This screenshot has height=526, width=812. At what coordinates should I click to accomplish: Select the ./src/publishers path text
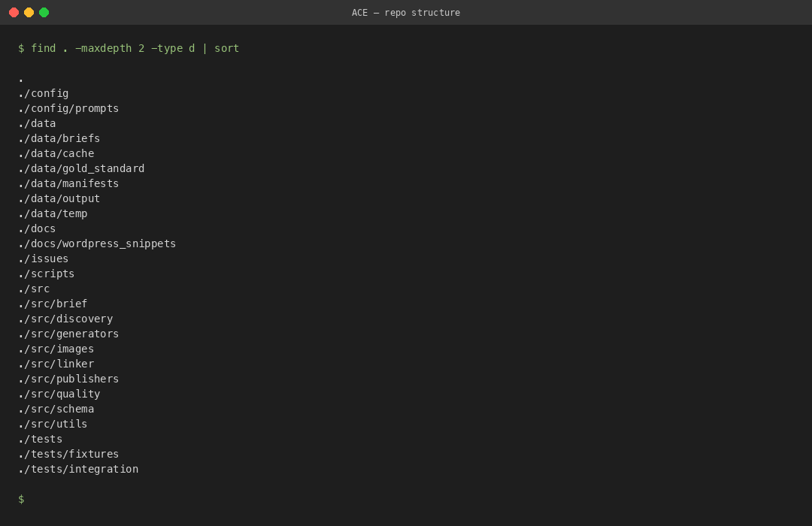(68, 379)
